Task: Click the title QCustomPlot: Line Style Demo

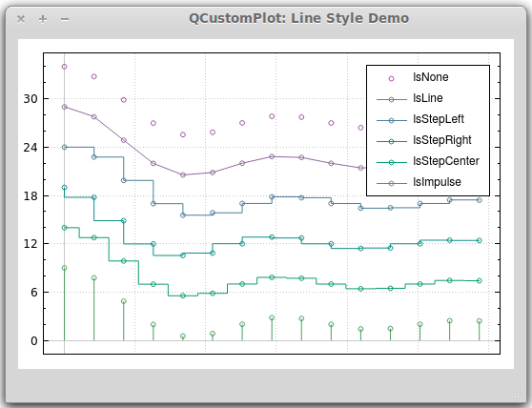Action: pyautogui.click(x=299, y=18)
